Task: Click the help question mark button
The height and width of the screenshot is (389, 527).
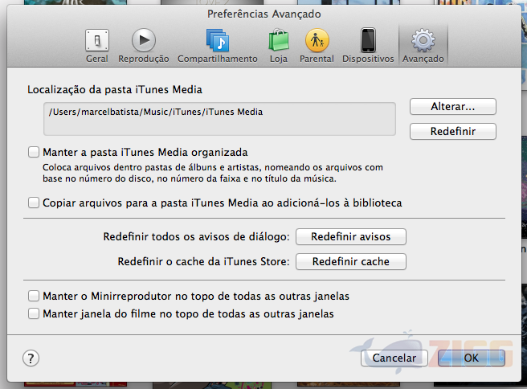Action: click(x=31, y=358)
